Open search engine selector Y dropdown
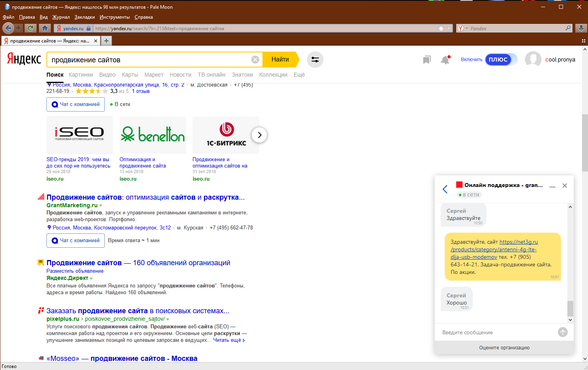Image resolution: width=588 pixels, height=370 pixels. tap(463, 28)
